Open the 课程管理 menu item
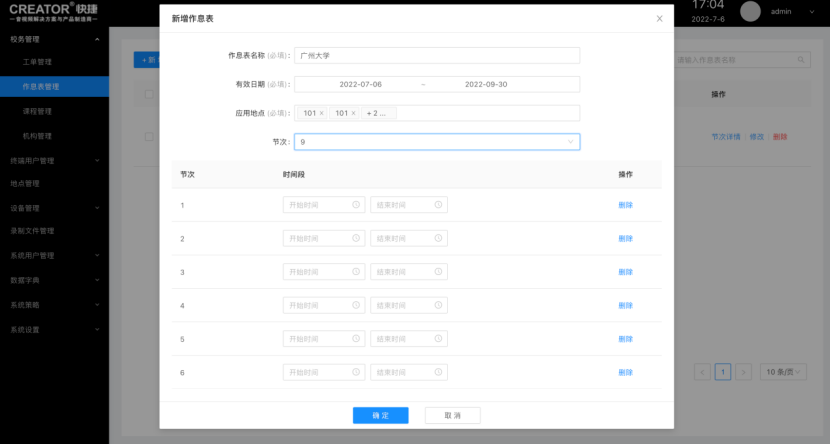The image size is (830, 444). 37,111
